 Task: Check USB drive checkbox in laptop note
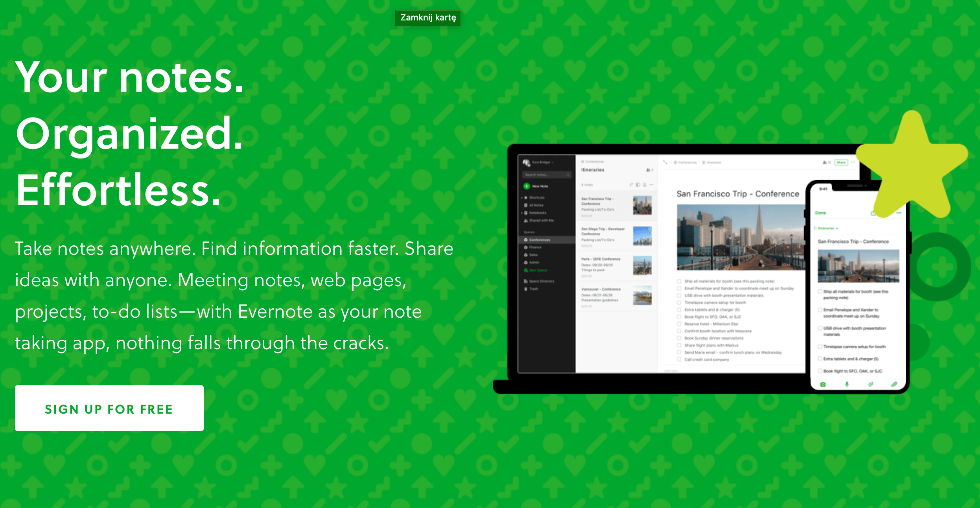(x=679, y=295)
